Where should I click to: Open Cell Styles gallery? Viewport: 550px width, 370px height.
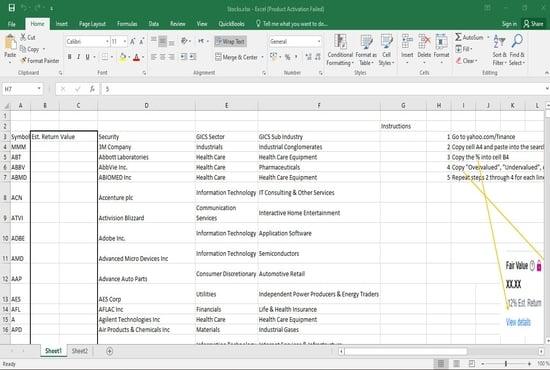click(387, 50)
